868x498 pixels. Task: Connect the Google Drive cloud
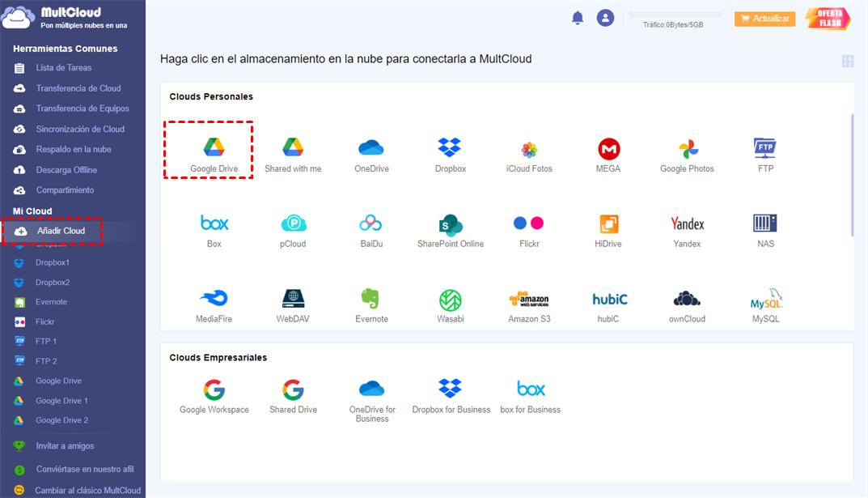[214, 155]
